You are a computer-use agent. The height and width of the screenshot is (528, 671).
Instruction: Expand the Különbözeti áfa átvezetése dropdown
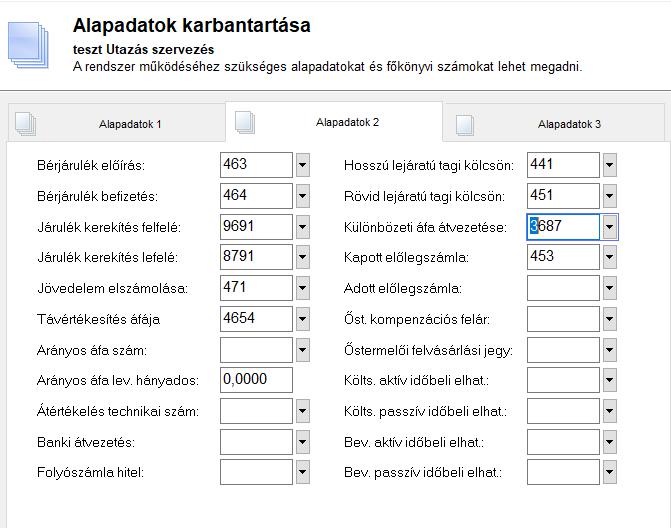610,227
